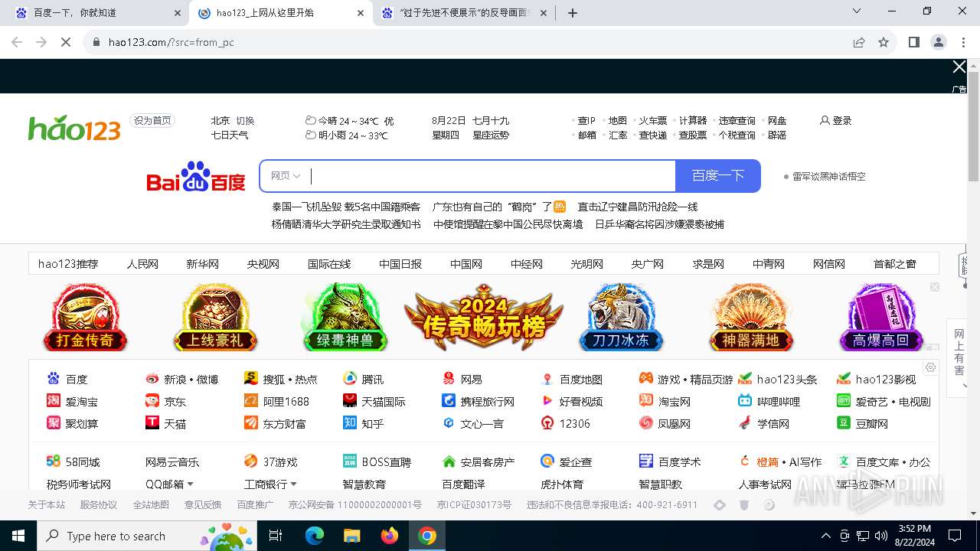Click the Baidu paw icon next to 百度
This screenshot has width=980, height=551.
53,379
